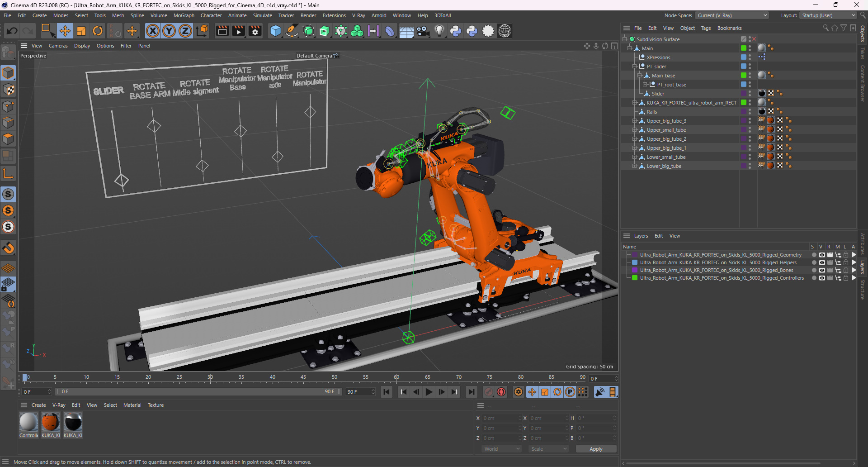Switch to Model mode in left palette
Image resolution: width=868 pixels, height=467 pixels.
(8, 73)
